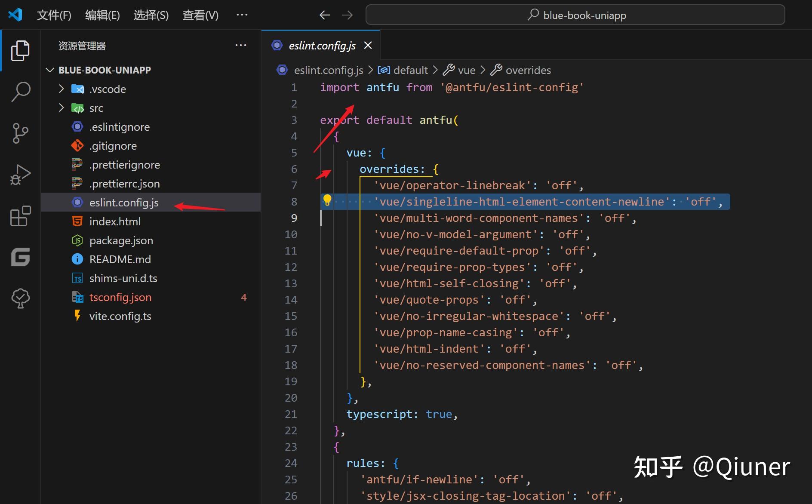
Task: Open the 编辑(E) menu
Action: tap(102, 15)
